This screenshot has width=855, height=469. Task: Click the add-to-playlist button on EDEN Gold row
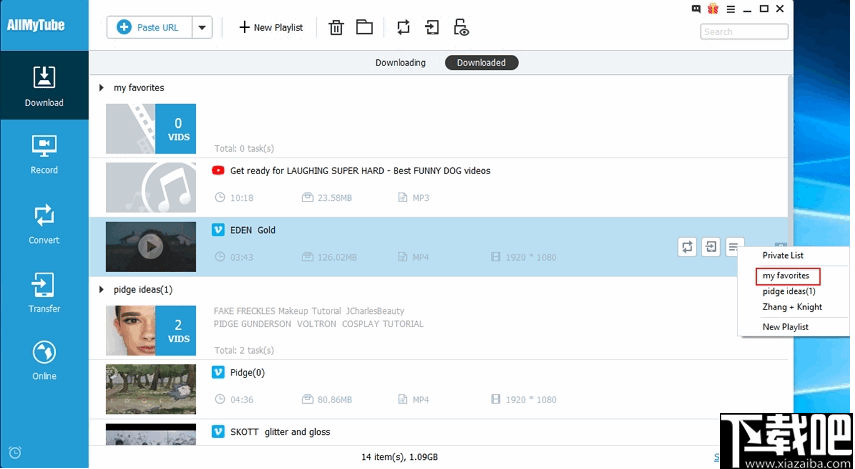click(x=734, y=246)
